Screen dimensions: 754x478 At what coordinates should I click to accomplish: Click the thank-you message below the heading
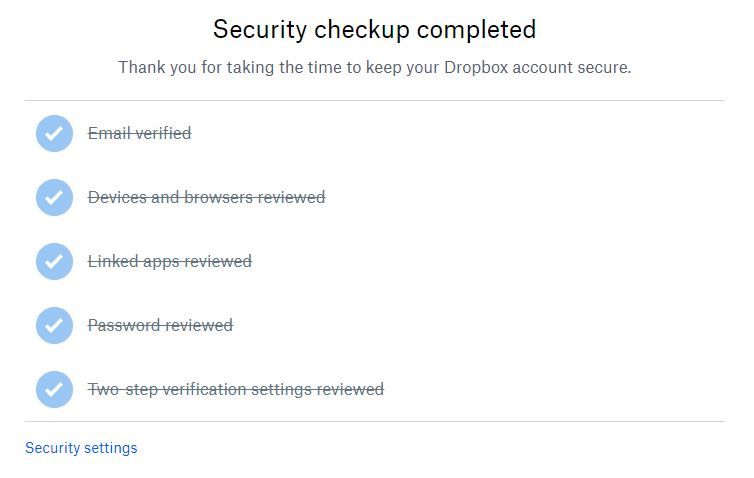click(375, 67)
